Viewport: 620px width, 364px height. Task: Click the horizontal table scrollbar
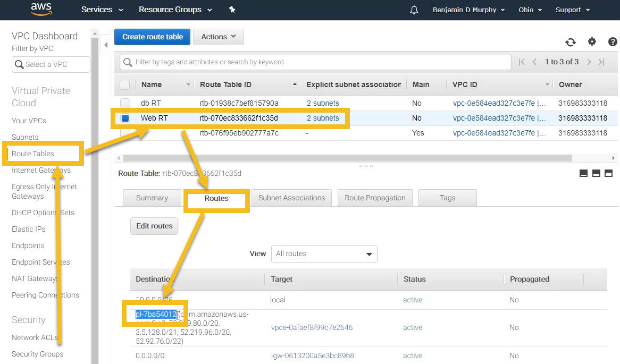(x=347, y=158)
